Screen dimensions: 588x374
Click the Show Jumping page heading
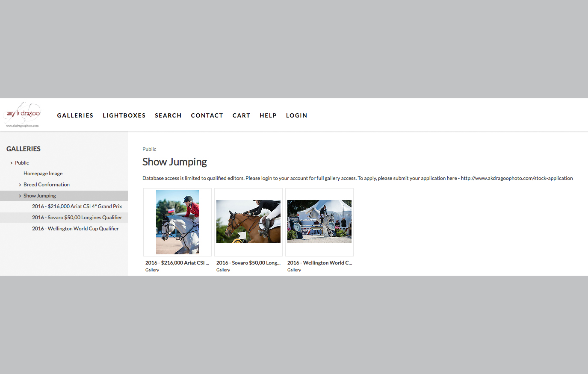click(174, 162)
